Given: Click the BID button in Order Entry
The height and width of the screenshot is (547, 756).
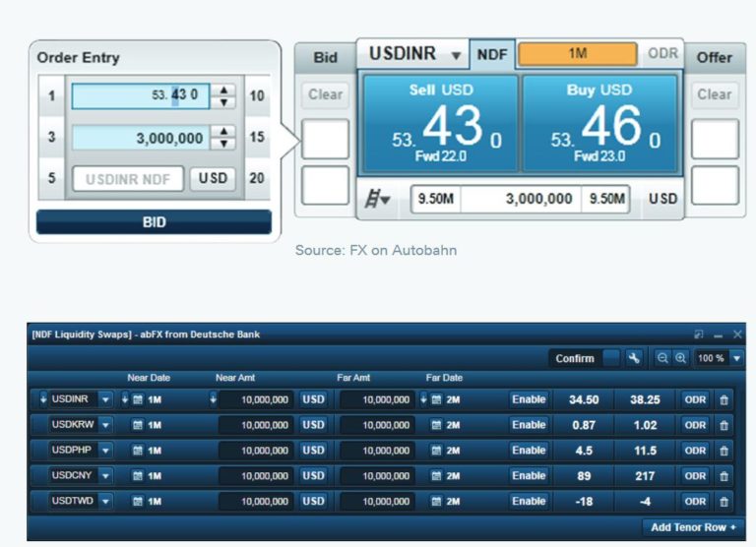Looking at the screenshot, I should (x=154, y=222).
